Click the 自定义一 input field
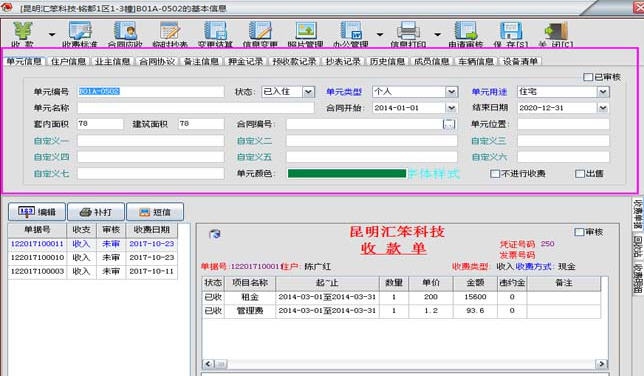 pyautogui.click(x=151, y=141)
